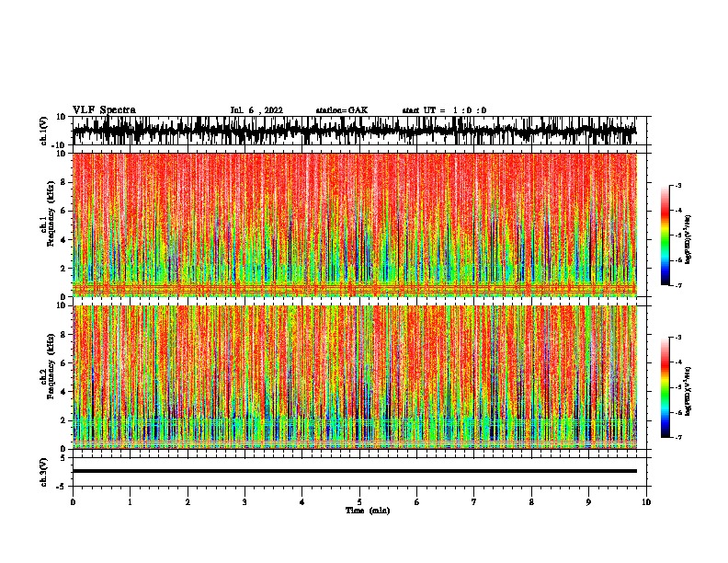
Task: Click tick label '4' on the Time axis
Action: [302, 502]
